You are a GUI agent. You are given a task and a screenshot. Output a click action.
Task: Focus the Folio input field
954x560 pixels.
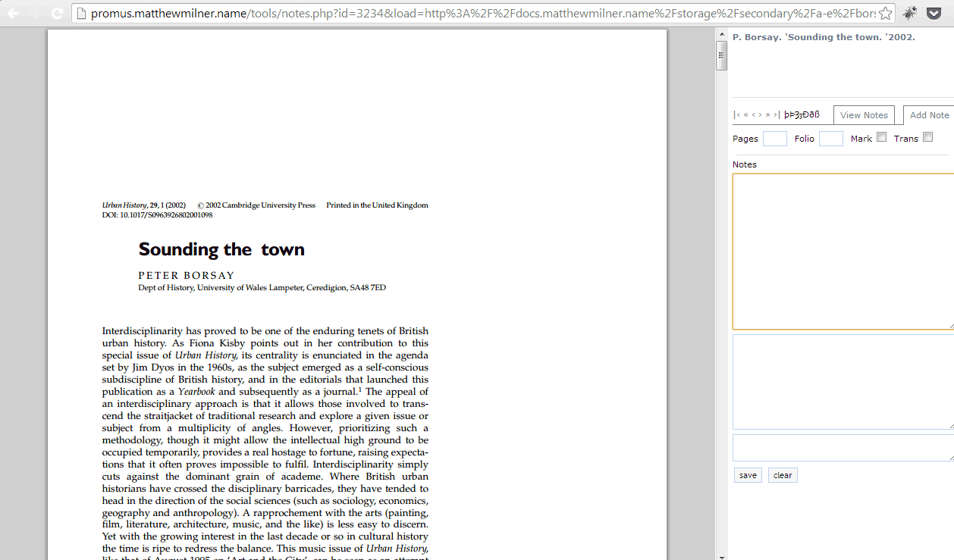[831, 139]
